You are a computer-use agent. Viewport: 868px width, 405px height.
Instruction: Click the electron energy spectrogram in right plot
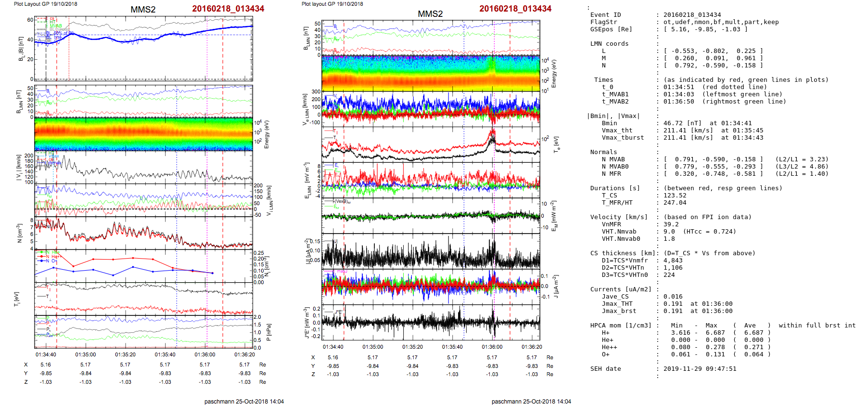click(x=430, y=73)
